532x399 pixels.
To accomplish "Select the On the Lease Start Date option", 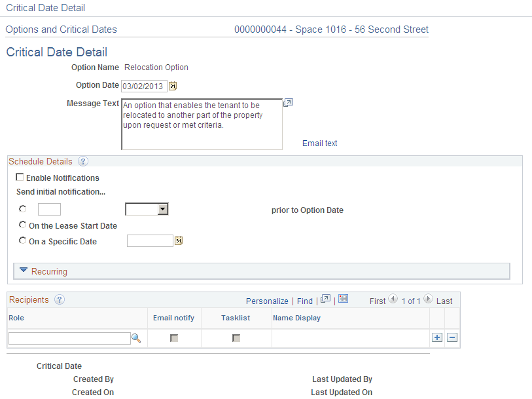I will click(22, 225).
